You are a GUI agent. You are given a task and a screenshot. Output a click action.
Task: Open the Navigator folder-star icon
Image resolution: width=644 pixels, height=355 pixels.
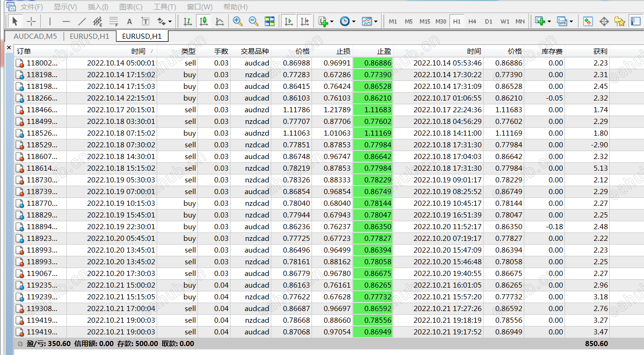(x=620, y=22)
